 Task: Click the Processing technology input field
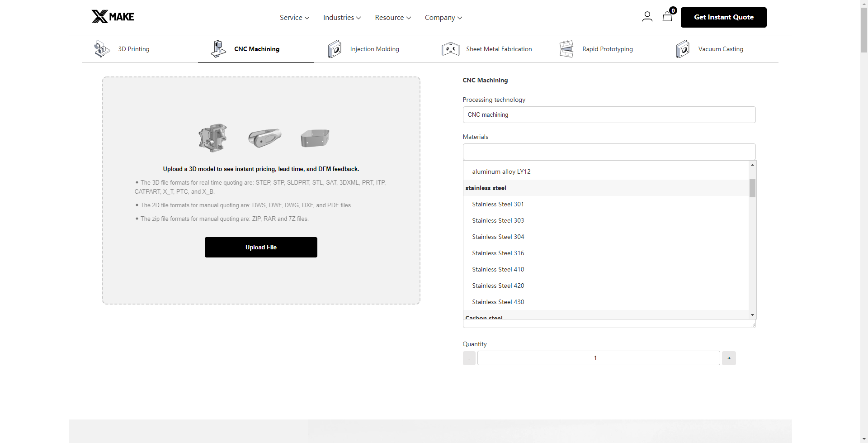609,115
